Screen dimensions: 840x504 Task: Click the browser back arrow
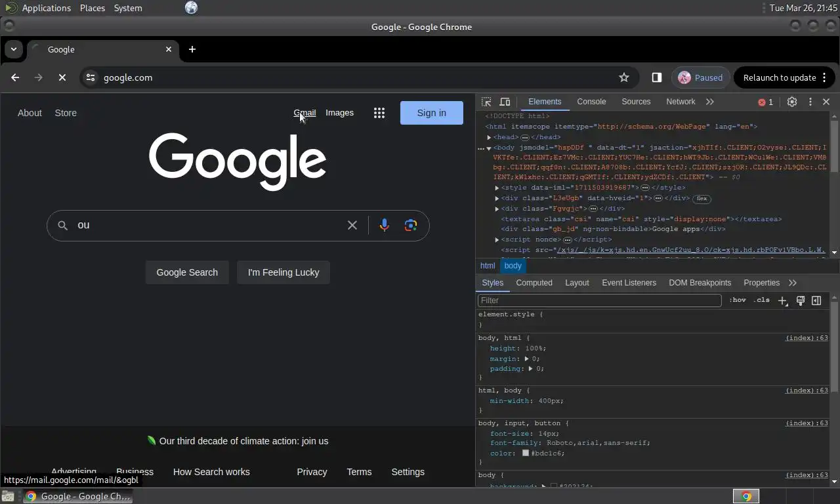pyautogui.click(x=15, y=77)
